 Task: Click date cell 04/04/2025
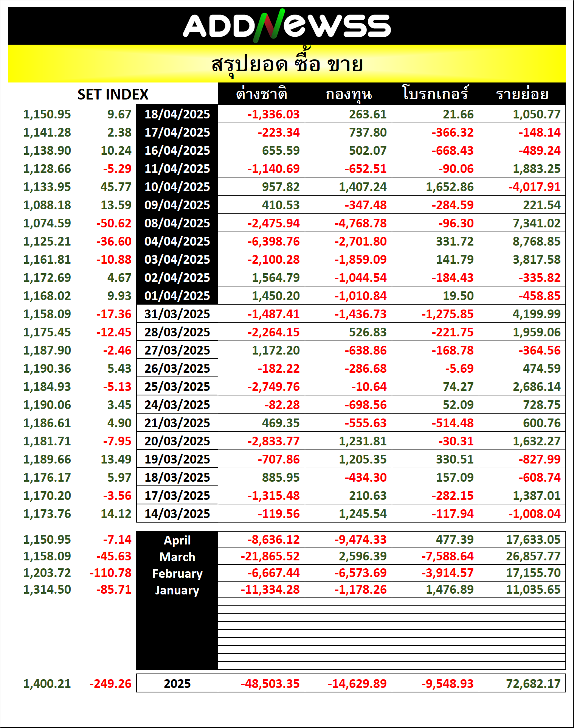[177, 241]
